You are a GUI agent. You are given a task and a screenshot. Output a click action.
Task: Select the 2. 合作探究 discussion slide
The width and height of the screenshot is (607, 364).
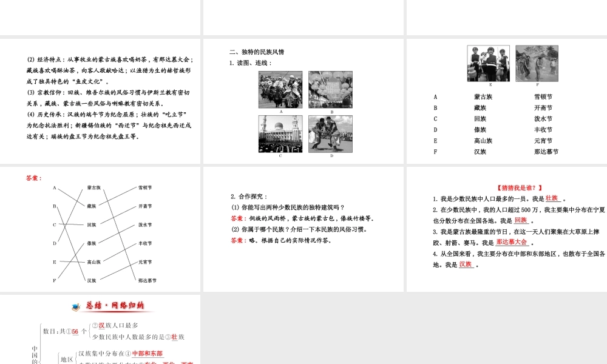(x=303, y=229)
